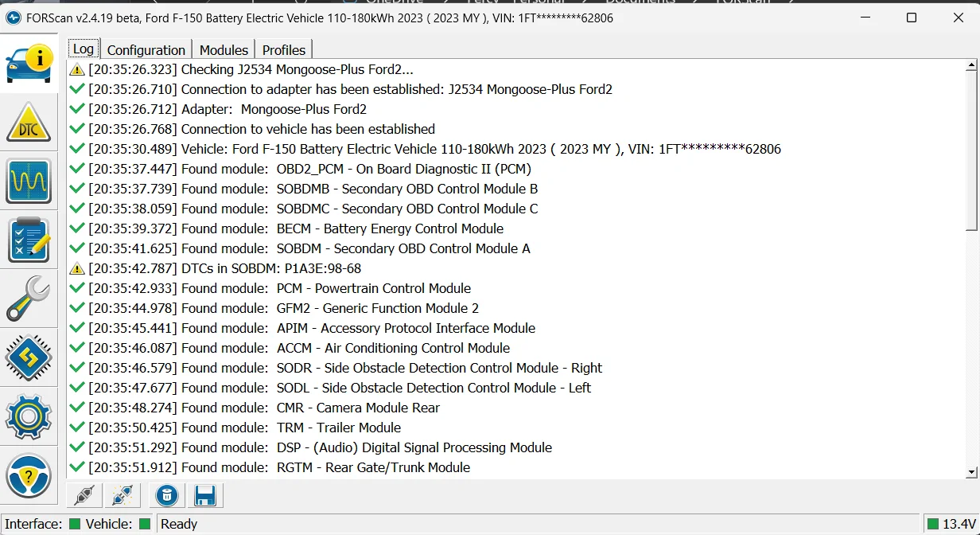Save the log using floppy disk button
Viewport: 980px width, 535px height.
click(205, 496)
